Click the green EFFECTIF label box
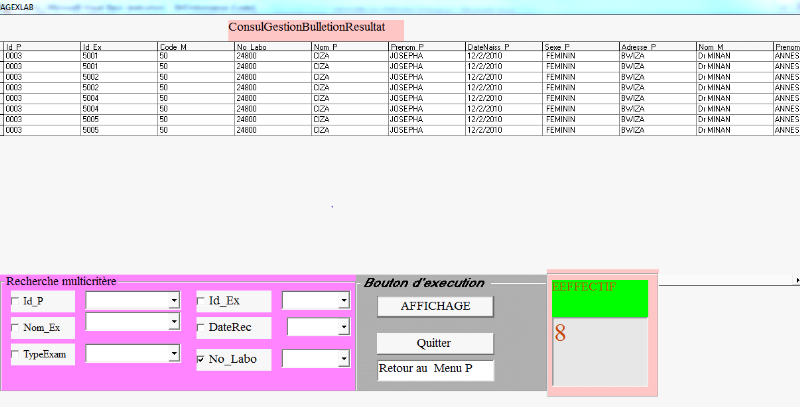This screenshot has height=407, width=800. 600,299
